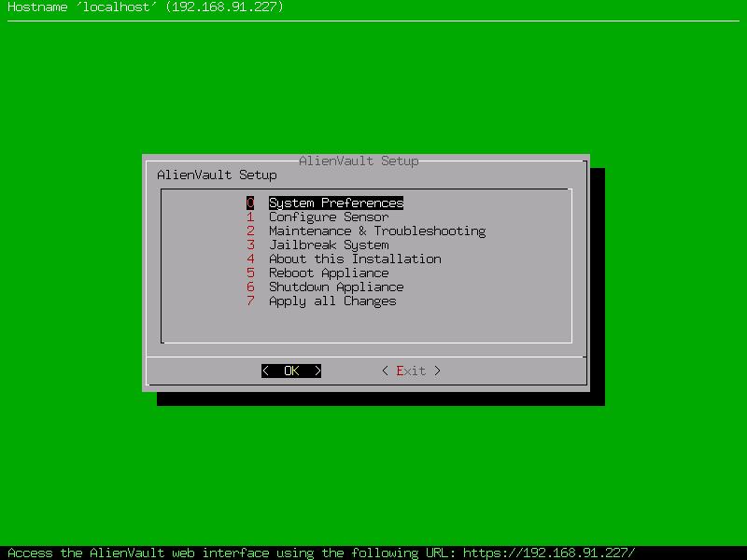The height and width of the screenshot is (560, 747).
Task: Confirm with the OK button
Action: (291, 371)
